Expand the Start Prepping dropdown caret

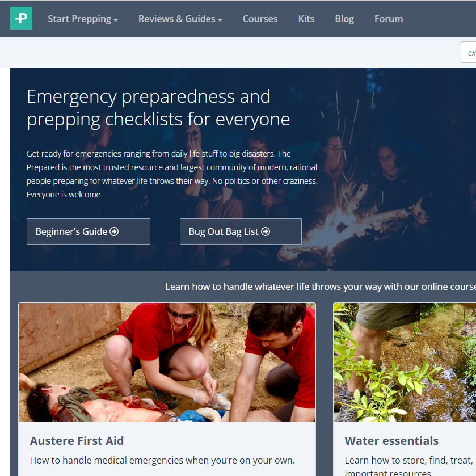coord(116,20)
